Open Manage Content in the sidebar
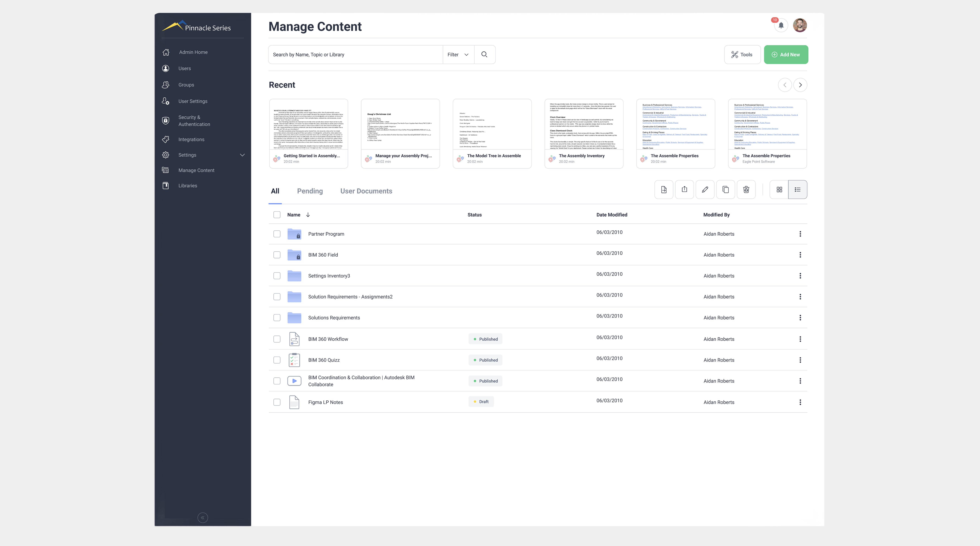Screen dimensions: 980x546 [196, 170]
